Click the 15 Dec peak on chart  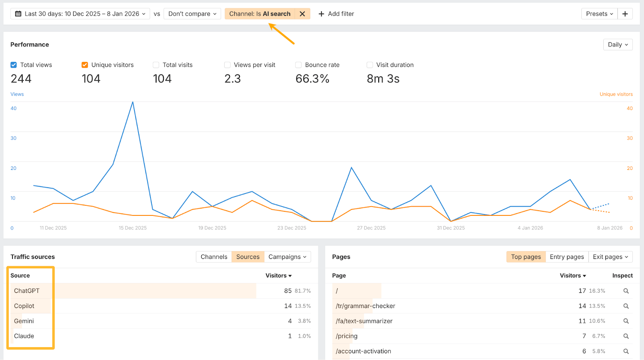click(x=133, y=102)
